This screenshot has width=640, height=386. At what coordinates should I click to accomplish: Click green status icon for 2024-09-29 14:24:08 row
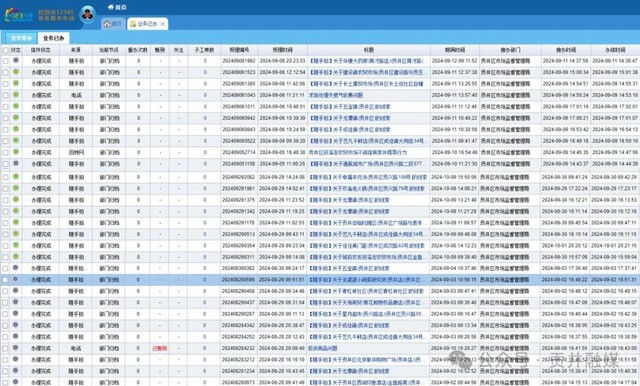click(16, 177)
